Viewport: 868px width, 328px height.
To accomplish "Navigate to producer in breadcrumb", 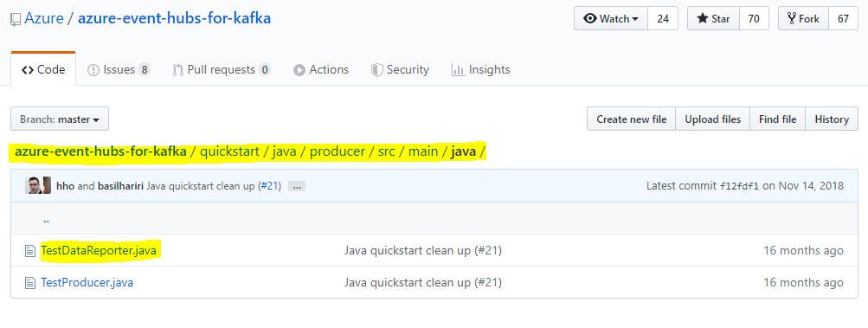I will pos(338,151).
